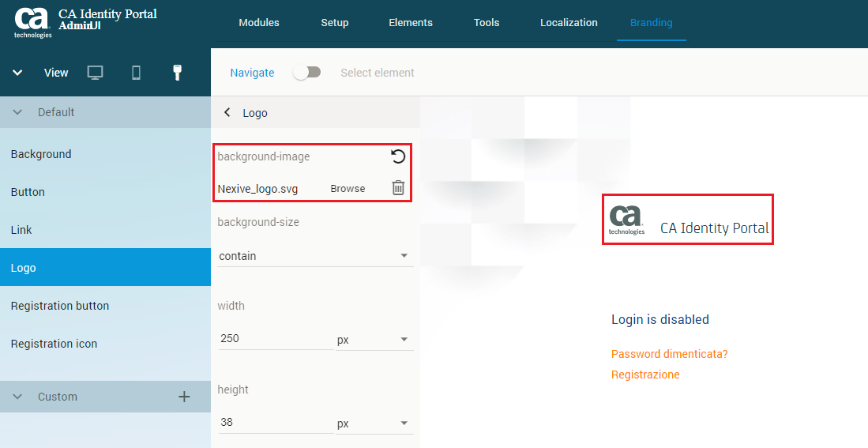This screenshot has height=448, width=868.
Task: Click the Nexive_logo.svg file name
Action: tap(258, 189)
